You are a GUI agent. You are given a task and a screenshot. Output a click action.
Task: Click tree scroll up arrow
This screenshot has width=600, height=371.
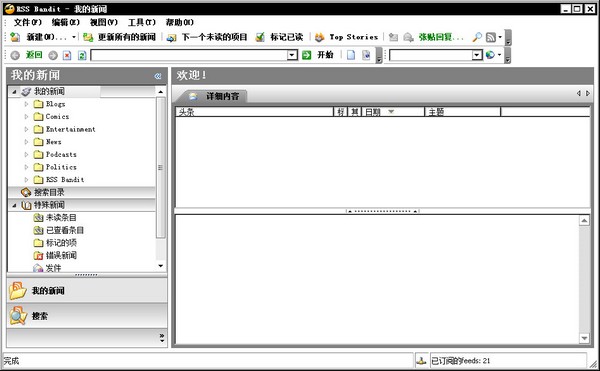click(161, 92)
